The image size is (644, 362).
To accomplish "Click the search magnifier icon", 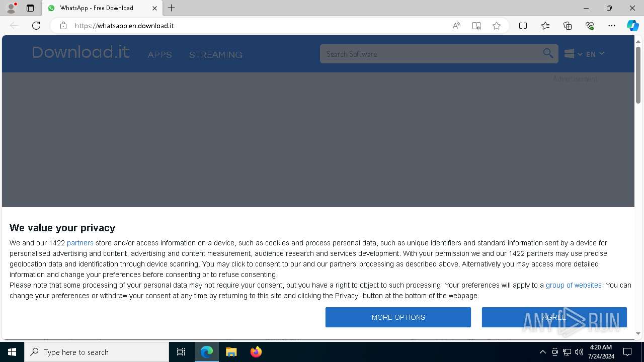I will (x=548, y=53).
